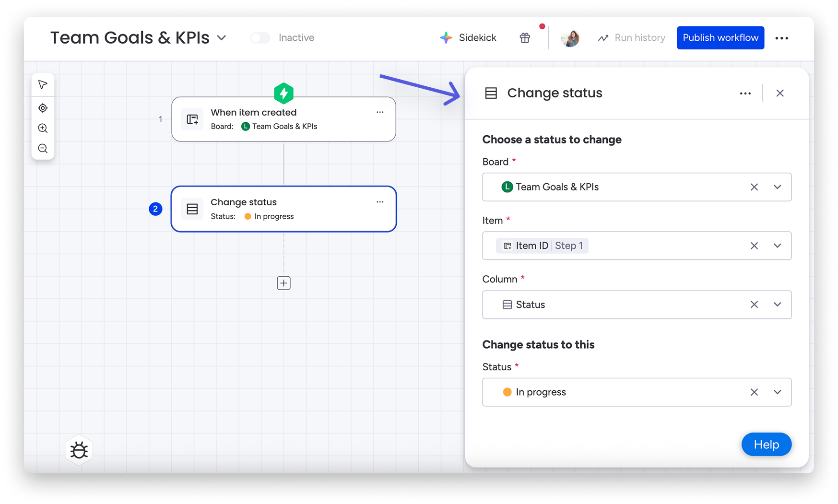The height and width of the screenshot is (504, 838).
Task: Click the Publish workflow button
Action: click(720, 38)
